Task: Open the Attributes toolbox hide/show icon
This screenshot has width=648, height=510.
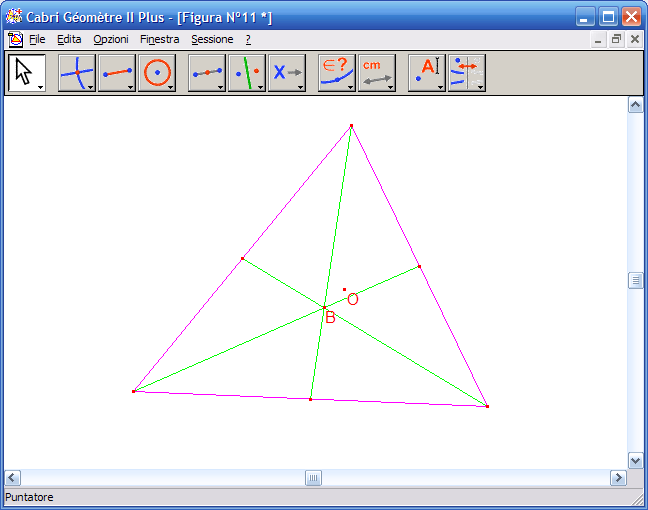Action: pyautogui.click(x=467, y=73)
